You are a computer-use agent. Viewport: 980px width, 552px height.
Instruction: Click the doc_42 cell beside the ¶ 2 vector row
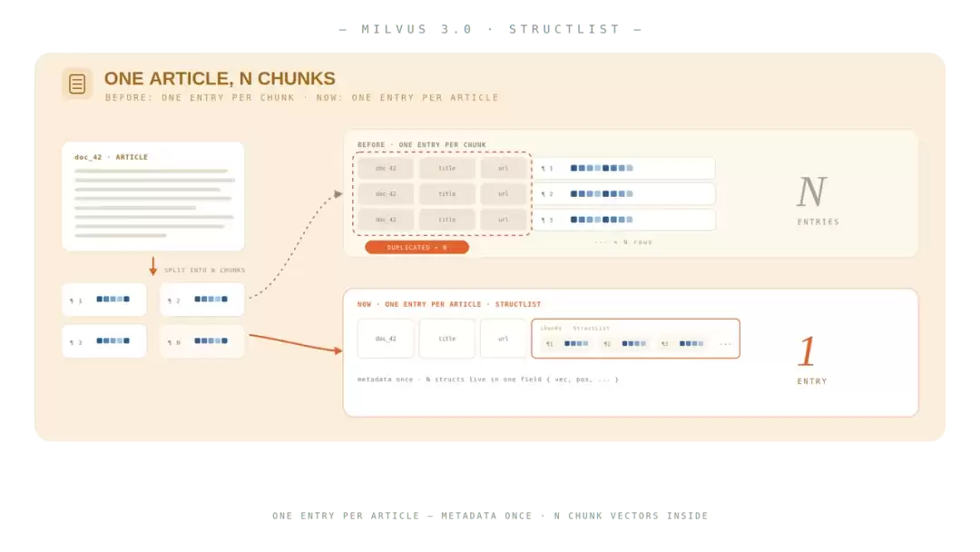click(x=386, y=193)
